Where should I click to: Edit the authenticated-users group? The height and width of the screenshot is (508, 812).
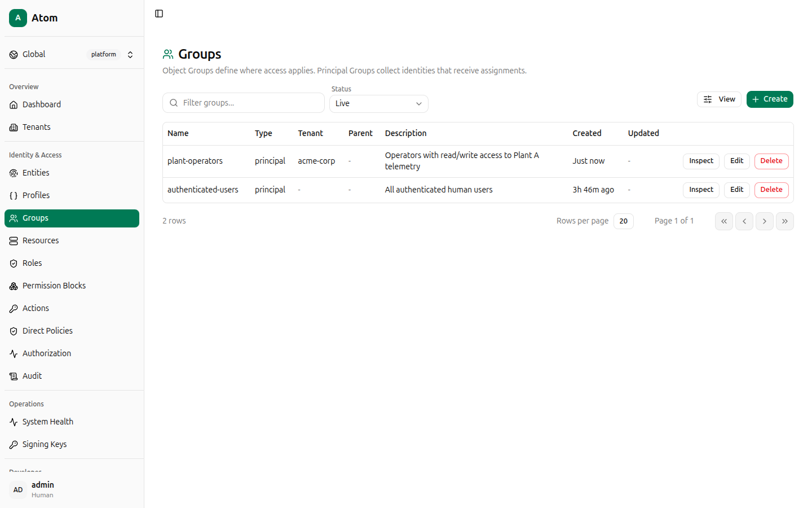(736, 190)
